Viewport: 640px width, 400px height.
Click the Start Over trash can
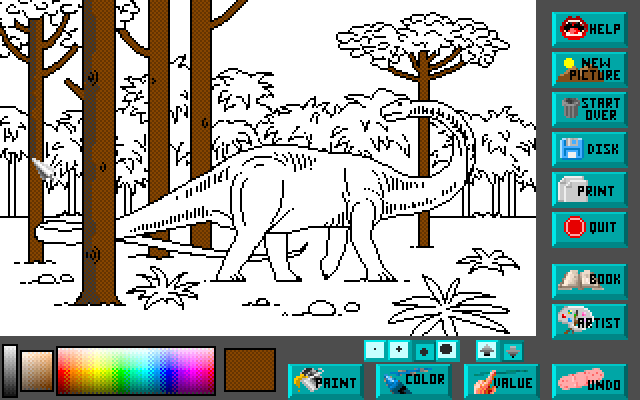pyautogui.click(x=588, y=108)
